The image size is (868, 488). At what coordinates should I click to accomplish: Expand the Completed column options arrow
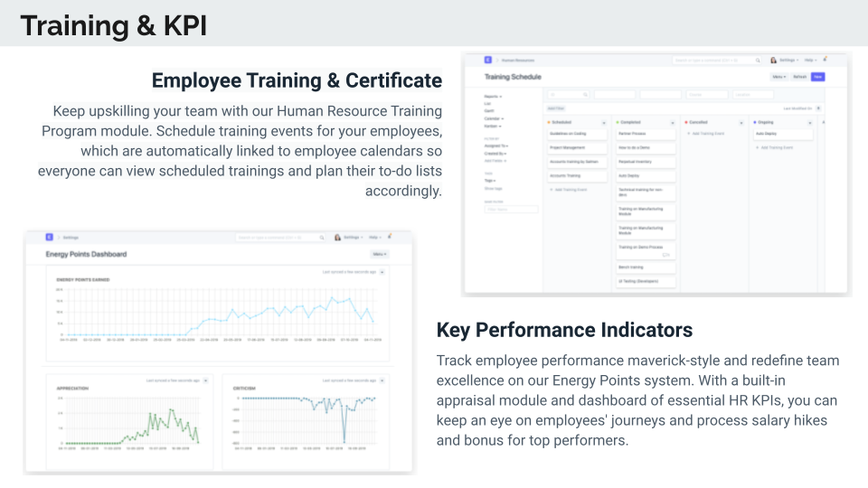click(672, 121)
